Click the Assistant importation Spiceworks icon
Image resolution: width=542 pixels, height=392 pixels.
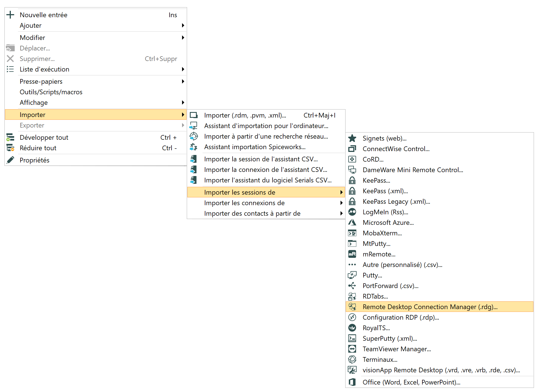(x=193, y=147)
